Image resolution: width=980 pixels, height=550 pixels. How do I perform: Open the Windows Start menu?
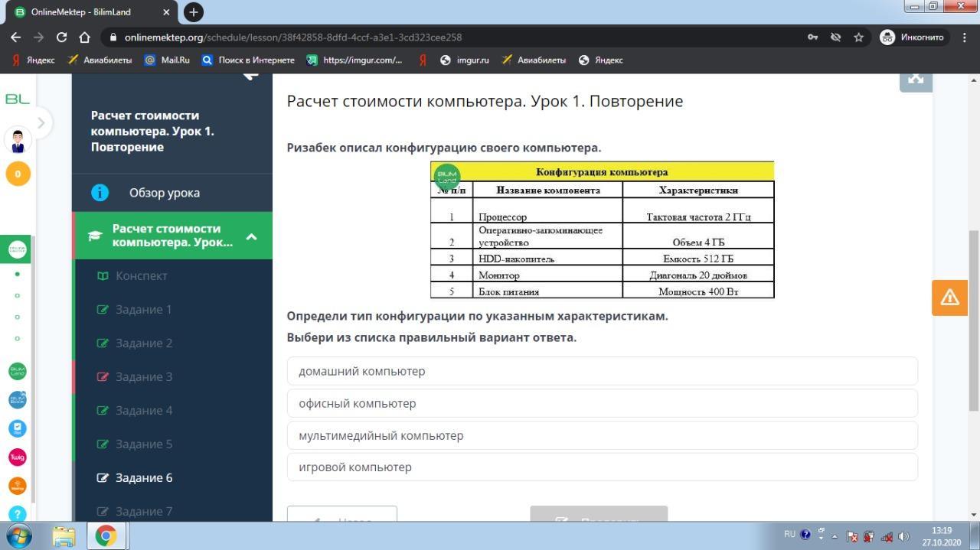[x=20, y=535]
